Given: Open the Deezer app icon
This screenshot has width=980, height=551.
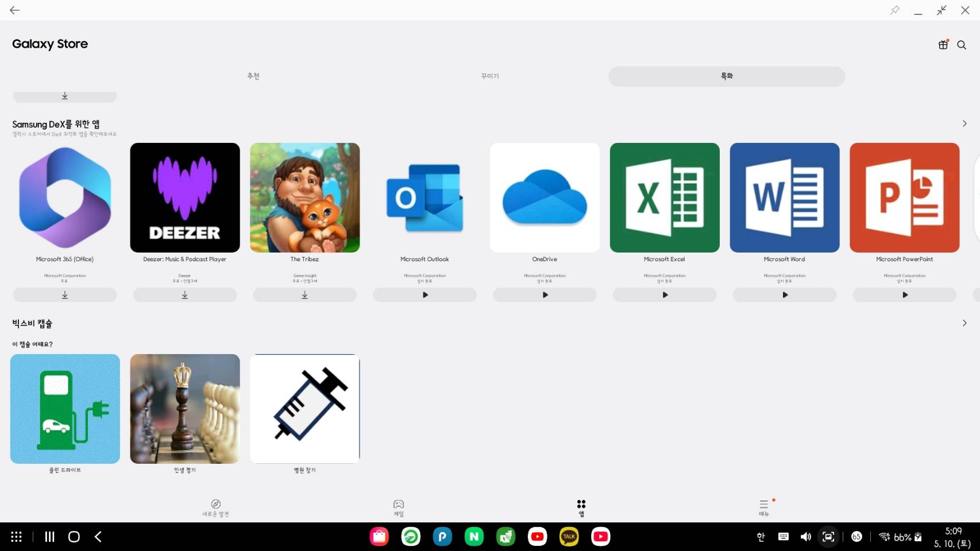Looking at the screenshot, I should pyautogui.click(x=185, y=197).
